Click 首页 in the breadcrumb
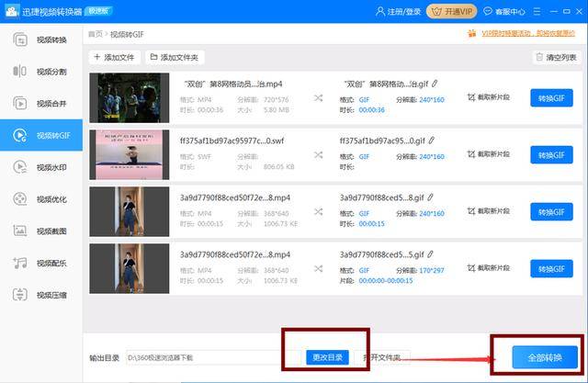 [x=95, y=34]
